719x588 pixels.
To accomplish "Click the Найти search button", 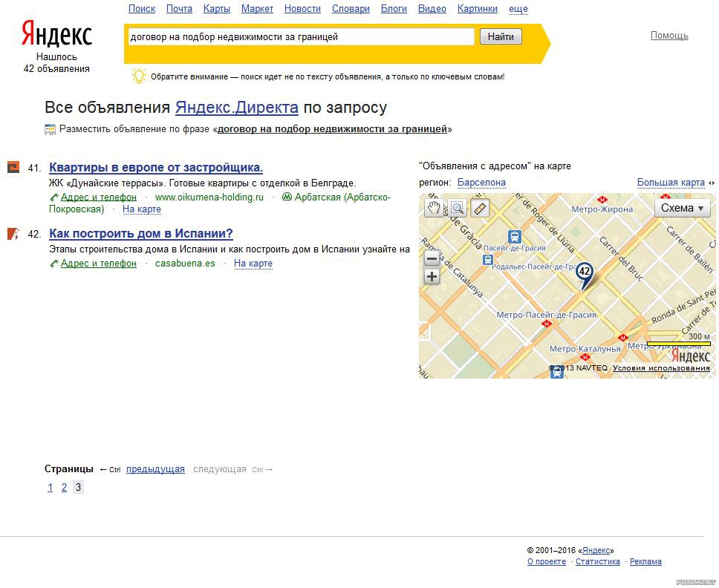I will pyautogui.click(x=501, y=36).
